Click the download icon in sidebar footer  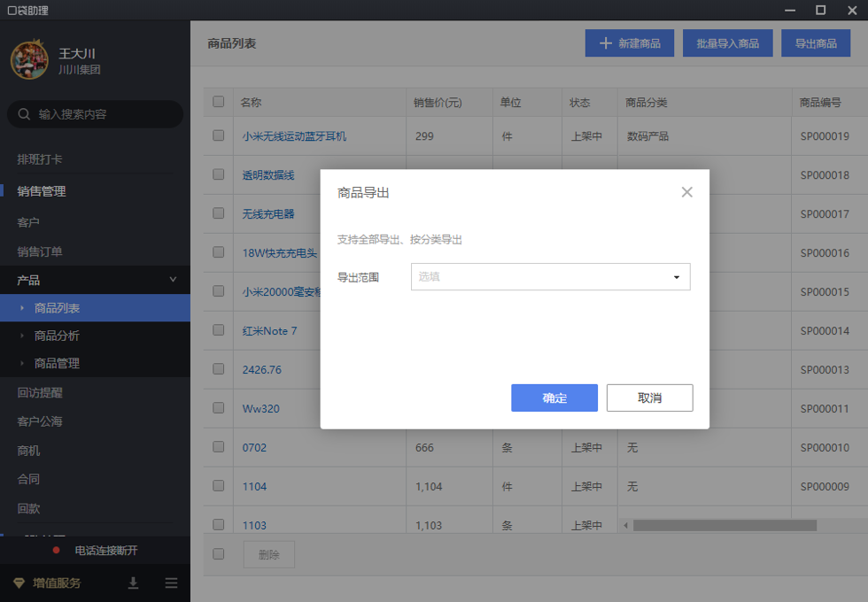tap(134, 583)
